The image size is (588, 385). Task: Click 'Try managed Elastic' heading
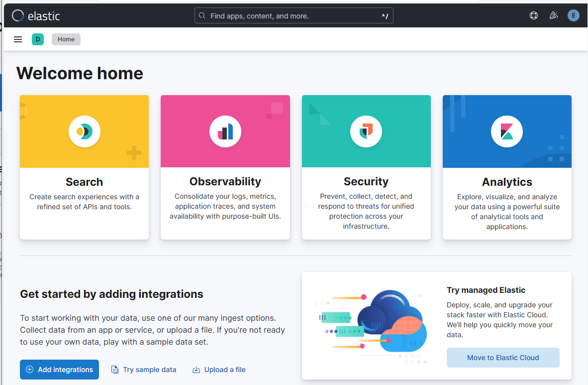(x=486, y=290)
